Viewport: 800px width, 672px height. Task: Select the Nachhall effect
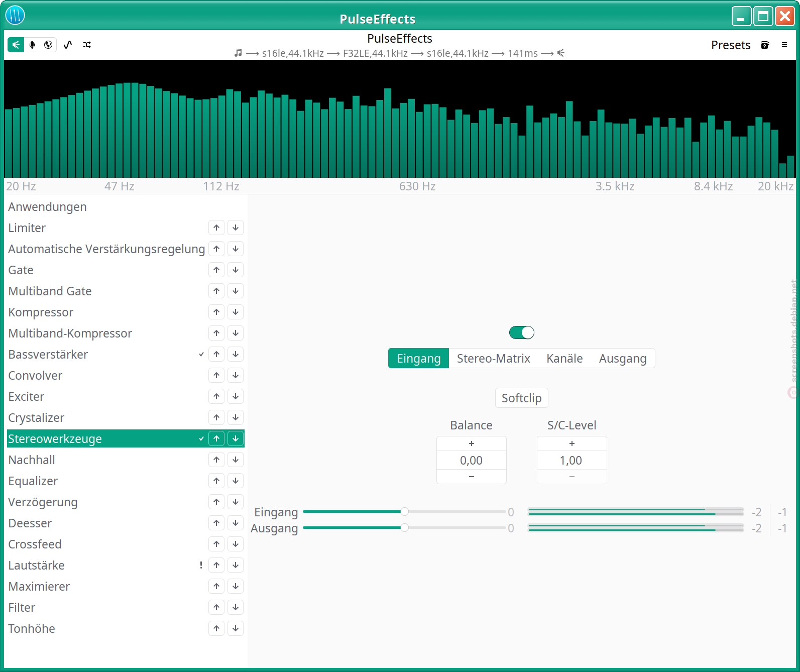pyautogui.click(x=126, y=460)
